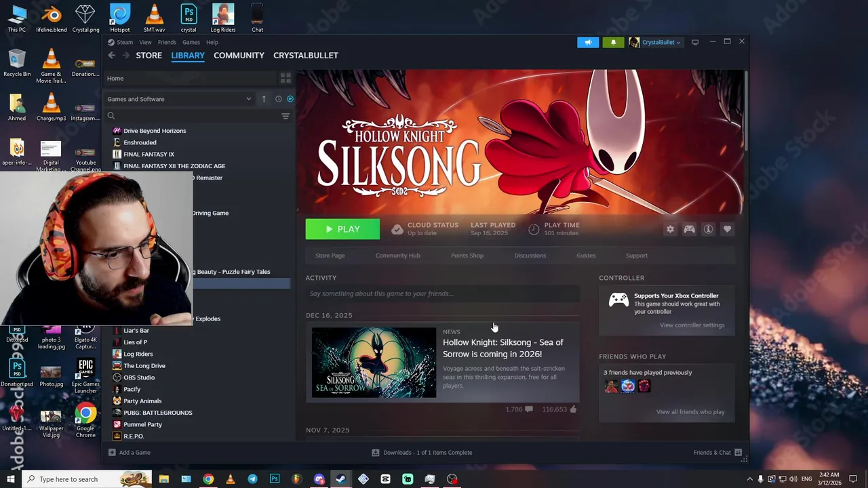868x488 pixels.
Task: Toggle sort by recent activity clock icon
Action: click(278, 99)
